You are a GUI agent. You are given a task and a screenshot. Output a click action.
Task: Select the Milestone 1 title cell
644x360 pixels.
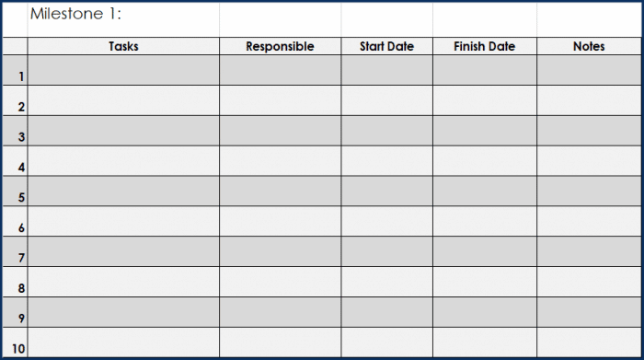[x=123, y=19]
